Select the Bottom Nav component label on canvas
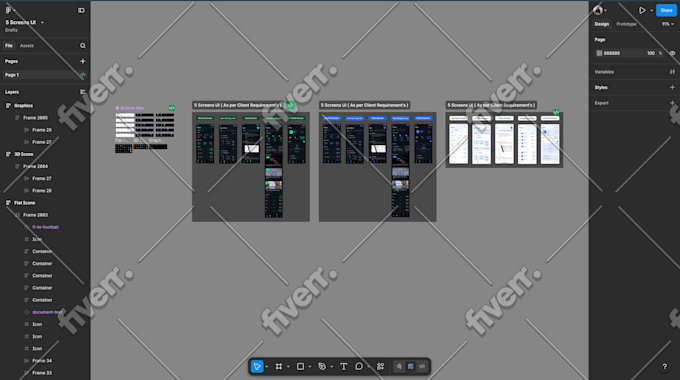The height and width of the screenshot is (380, 680). (x=132, y=108)
